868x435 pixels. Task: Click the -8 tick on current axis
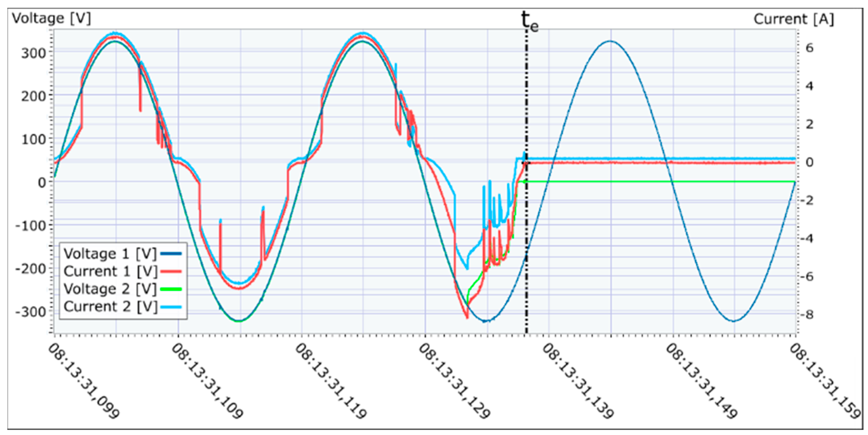pyautogui.click(x=807, y=315)
